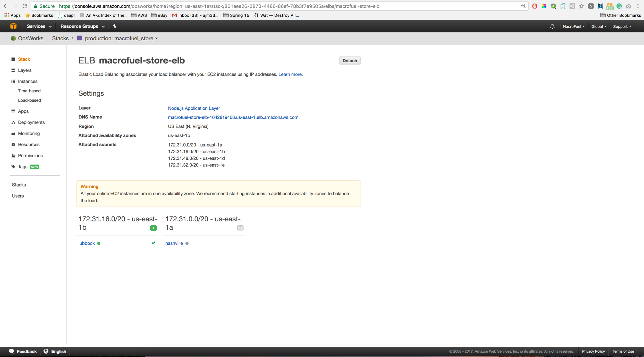Click the Detach button

tap(350, 61)
